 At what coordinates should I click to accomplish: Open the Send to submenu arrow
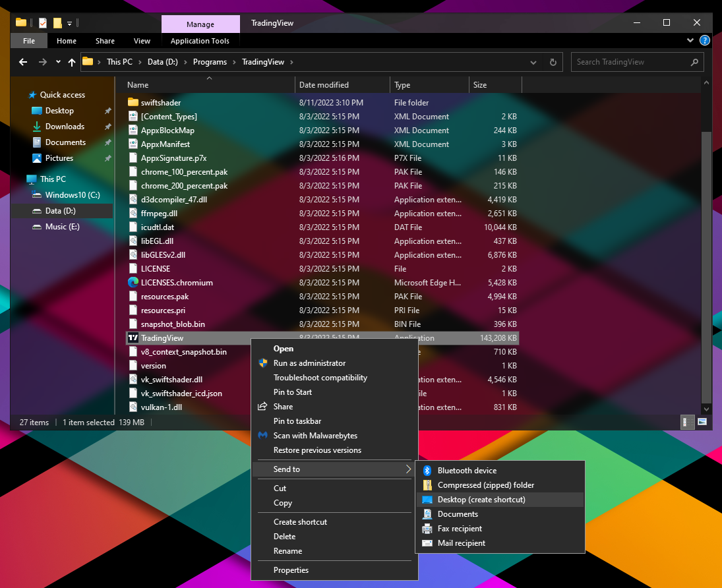click(x=408, y=469)
